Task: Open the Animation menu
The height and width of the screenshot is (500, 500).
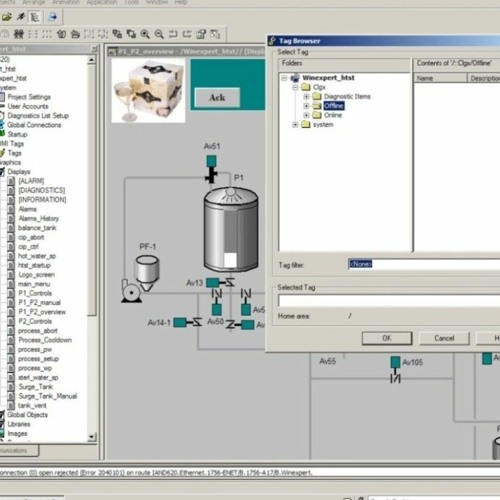Action: pyautogui.click(x=66, y=2)
